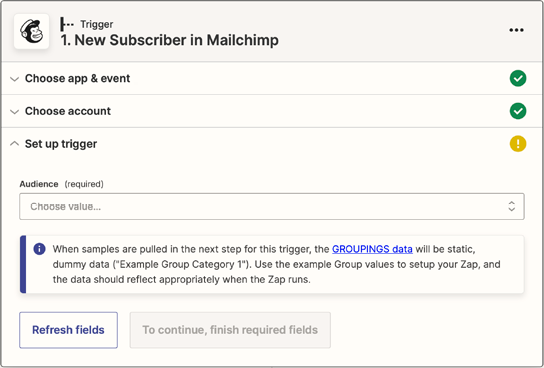Click the Audience required field label

tap(61, 184)
